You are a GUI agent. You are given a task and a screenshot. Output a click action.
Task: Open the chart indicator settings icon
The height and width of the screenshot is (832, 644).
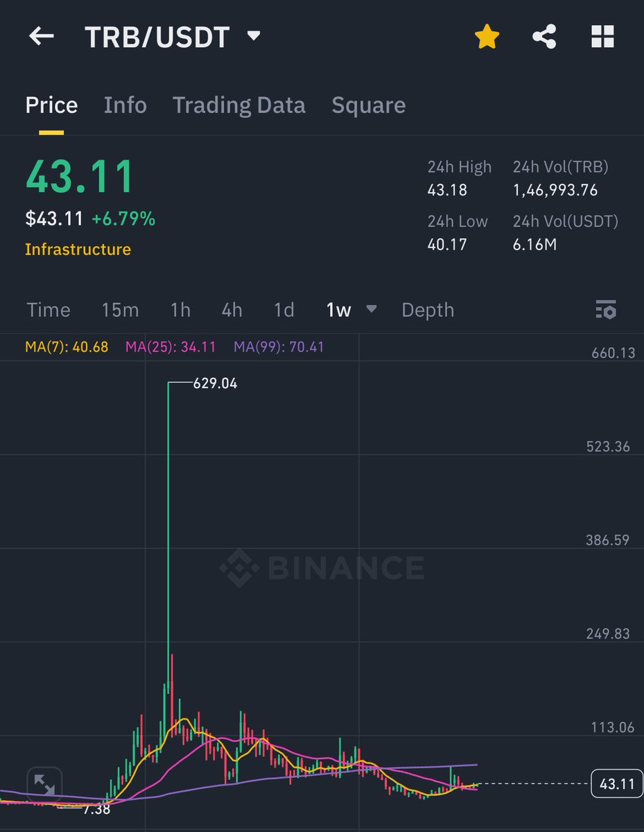(606, 310)
